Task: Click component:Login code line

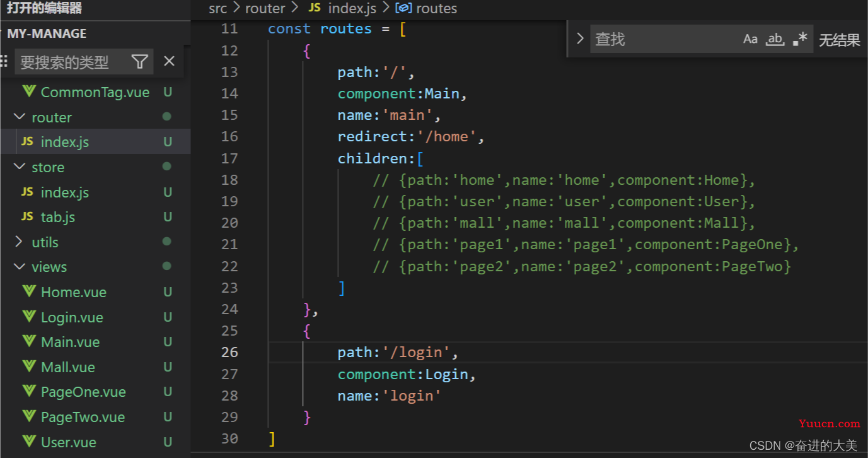Action: tap(407, 374)
